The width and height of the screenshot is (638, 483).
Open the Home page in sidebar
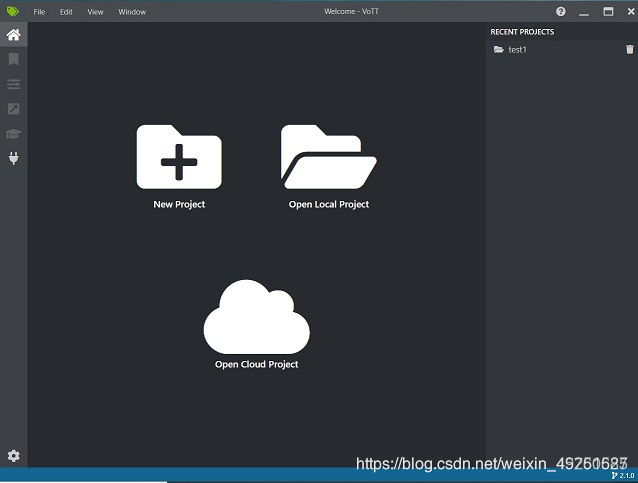coord(13,35)
